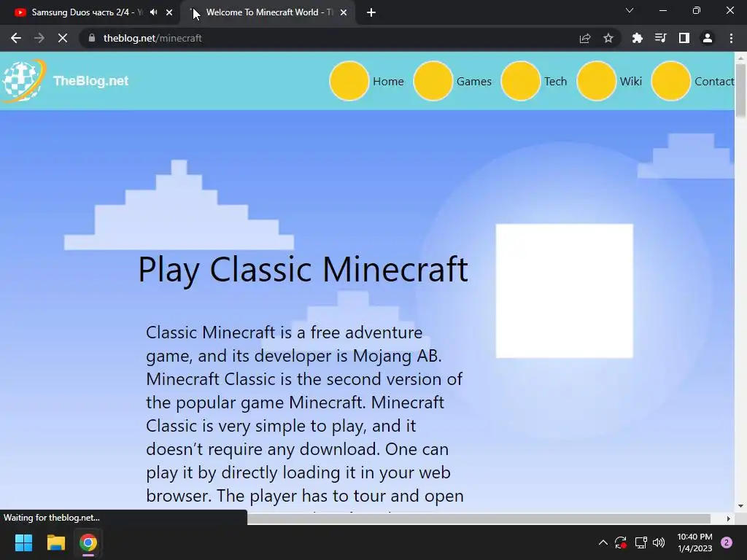The height and width of the screenshot is (560, 747).
Task: Open the network tray icon
Action: click(x=640, y=542)
